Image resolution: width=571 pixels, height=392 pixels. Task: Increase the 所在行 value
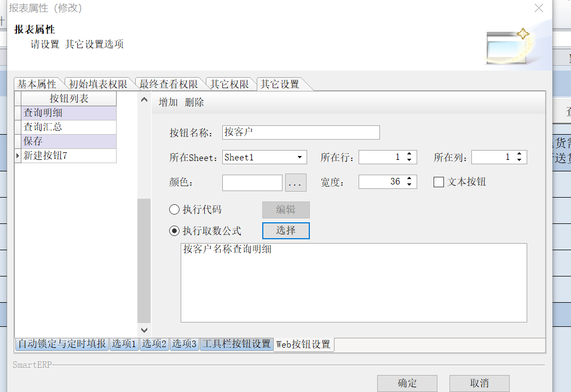tap(409, 154)
